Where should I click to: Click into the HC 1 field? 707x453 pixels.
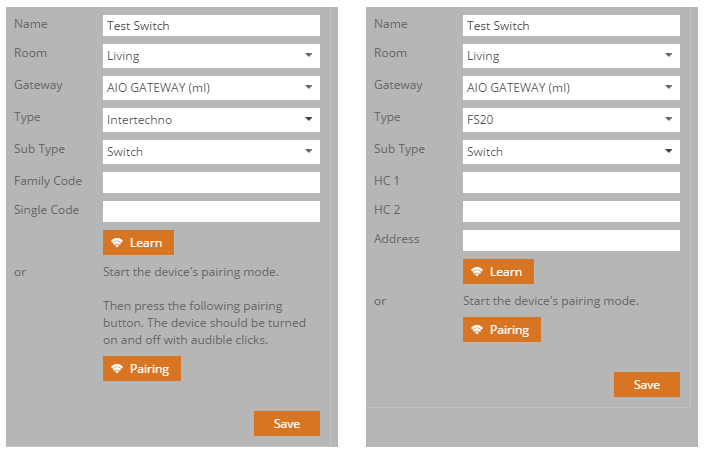click(571, 182)
